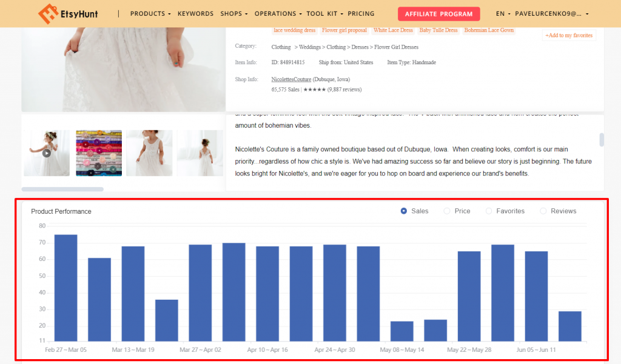Open the Pricing page from the navigation
621x364 pixels.
[x=361, y=13]
